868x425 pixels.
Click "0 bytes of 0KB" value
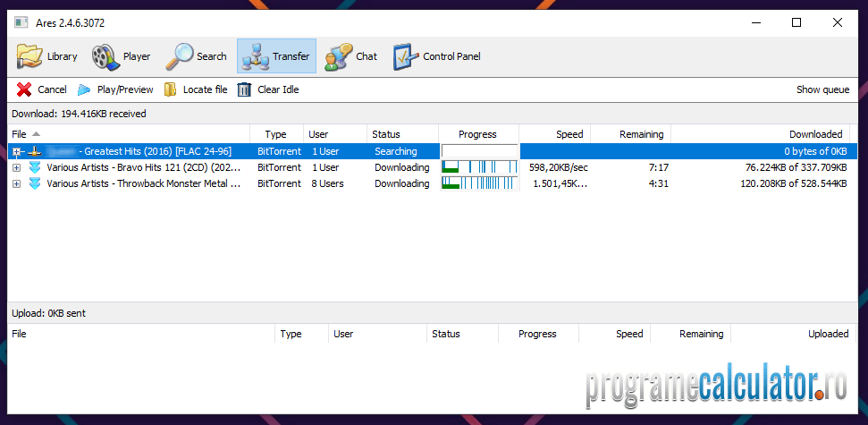[x=815, y=151]
